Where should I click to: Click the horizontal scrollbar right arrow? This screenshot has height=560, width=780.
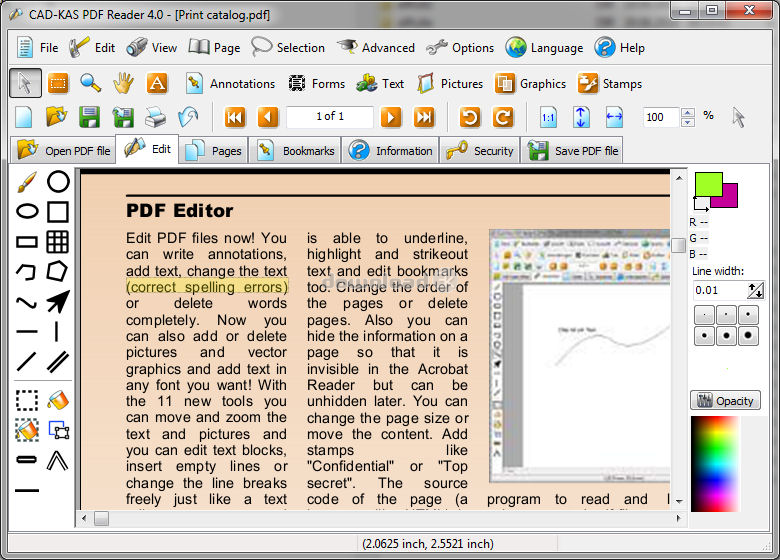[x=679, y=519]
